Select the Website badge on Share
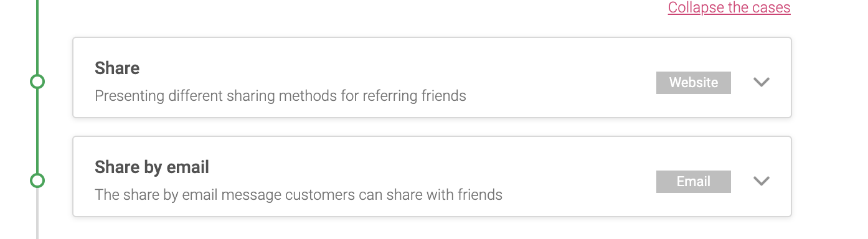 694,83
